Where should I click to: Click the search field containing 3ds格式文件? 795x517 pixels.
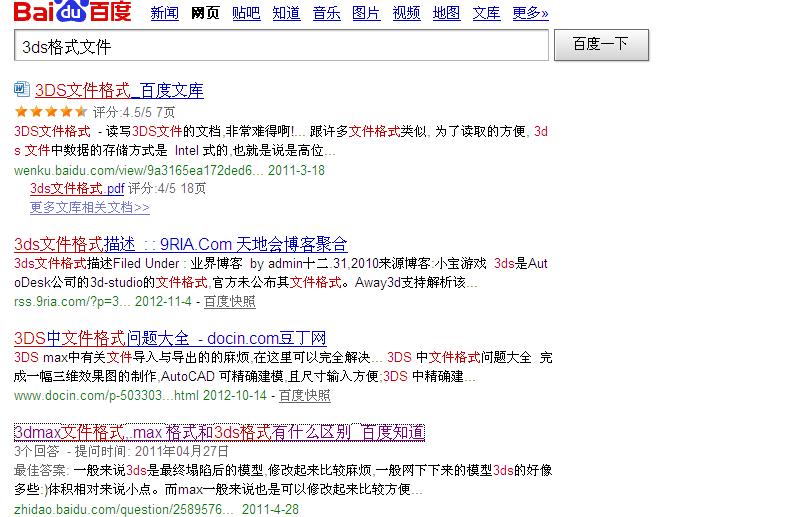(x=281, y=45)
